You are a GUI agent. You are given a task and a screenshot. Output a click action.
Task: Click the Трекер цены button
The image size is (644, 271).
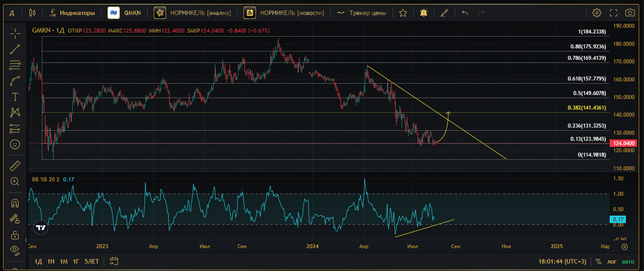361,13
